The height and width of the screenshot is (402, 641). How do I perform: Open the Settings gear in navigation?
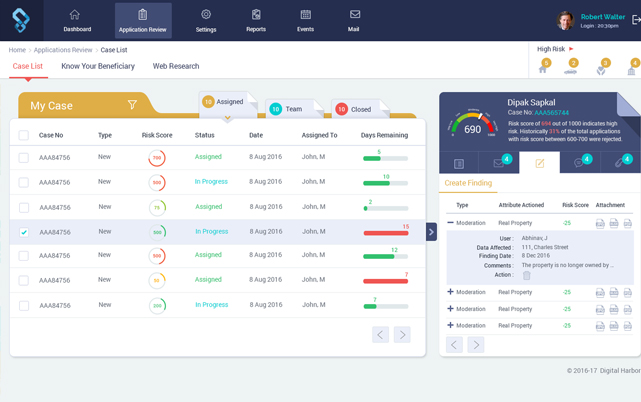pyautogui.click(x=206, y=15)
